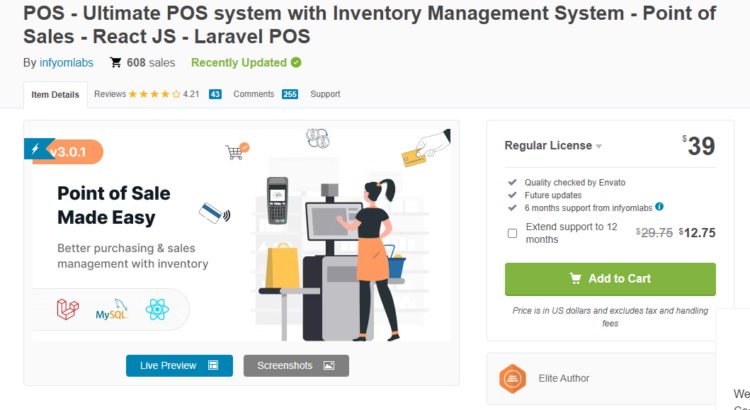
Task: Switch to the Comments tab
Action: tap(254, 94)
